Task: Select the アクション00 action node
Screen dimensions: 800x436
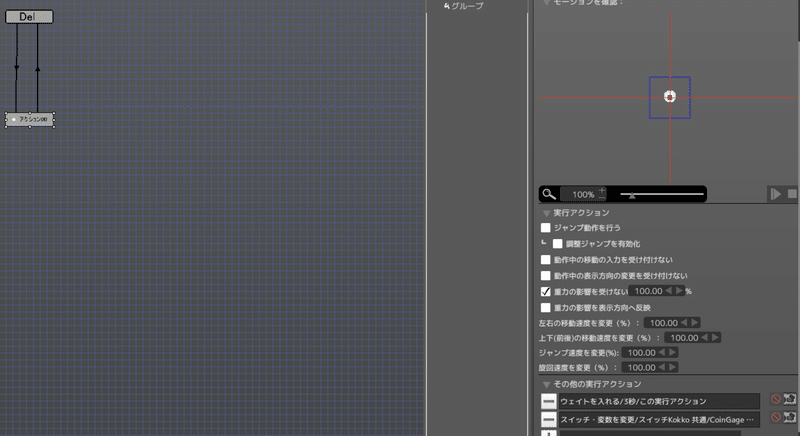Action: 30,119
